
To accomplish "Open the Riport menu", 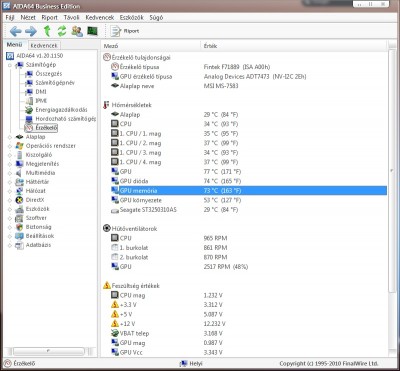I will tap(50, 17).
